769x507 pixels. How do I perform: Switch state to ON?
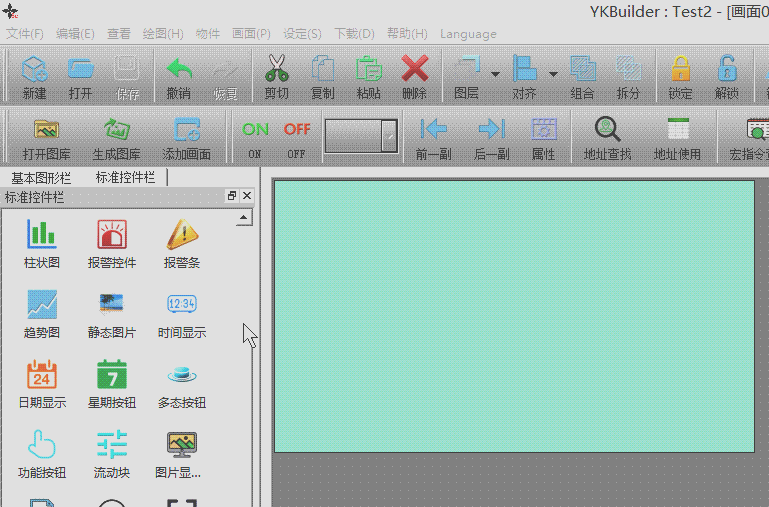click(255, 137)
